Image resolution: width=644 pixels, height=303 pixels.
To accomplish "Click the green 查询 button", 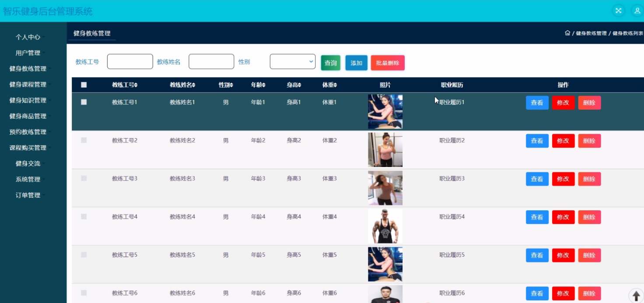I will coord(331,63).
